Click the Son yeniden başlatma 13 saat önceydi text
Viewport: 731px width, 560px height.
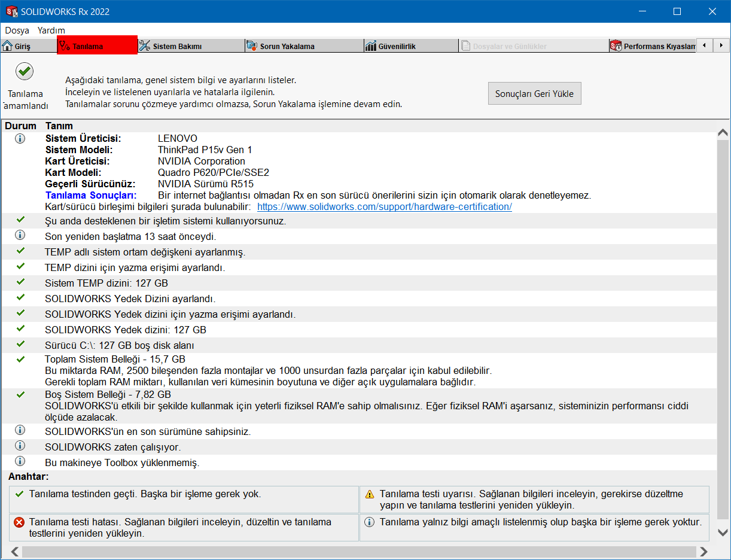click(x=130, y=236)
